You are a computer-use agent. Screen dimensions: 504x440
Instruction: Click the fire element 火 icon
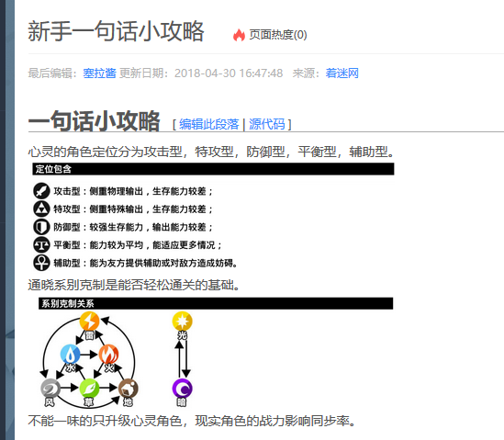[108, 355]
